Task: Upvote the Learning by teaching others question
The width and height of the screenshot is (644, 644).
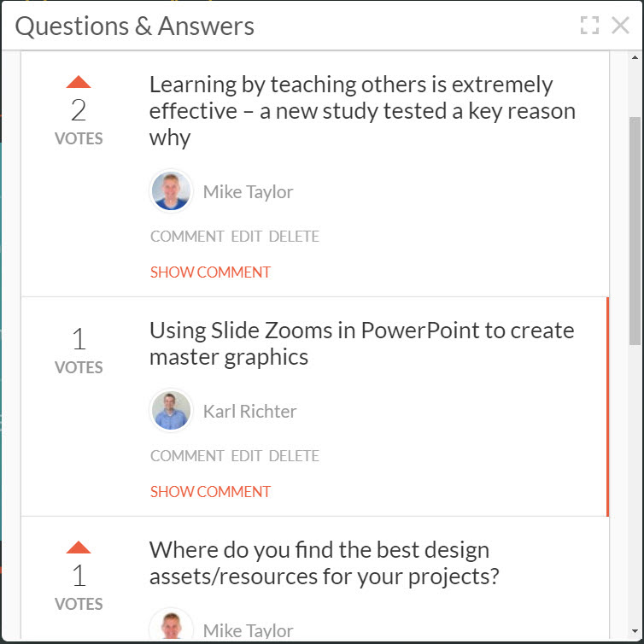Action: 79,82
